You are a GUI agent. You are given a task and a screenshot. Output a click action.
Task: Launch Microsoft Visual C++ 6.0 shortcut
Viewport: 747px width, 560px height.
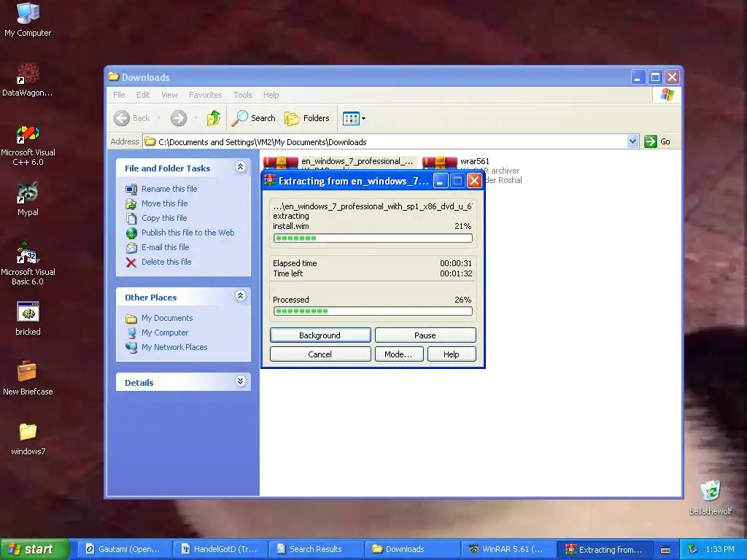point(28,145)
